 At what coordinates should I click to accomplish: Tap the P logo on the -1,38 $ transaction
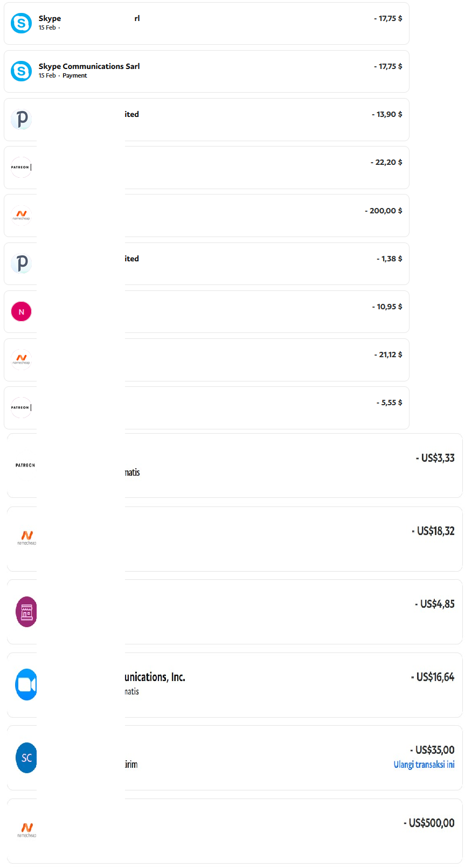pos(22,263)
